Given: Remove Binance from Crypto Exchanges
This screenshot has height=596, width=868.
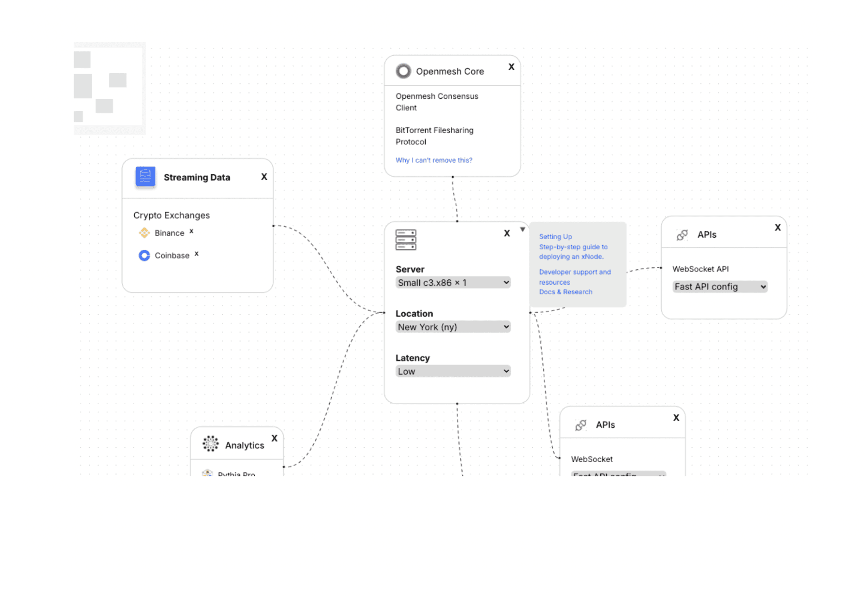Looking at the screenshot, I should pyautogui.click(x=191, y=231).
